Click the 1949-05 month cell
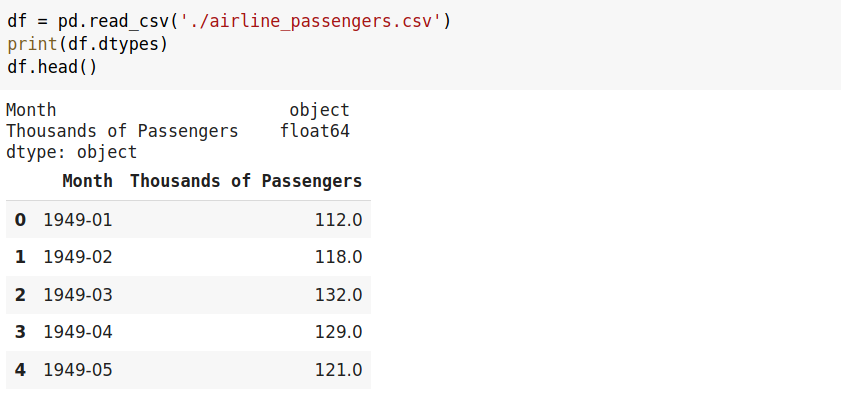This screenshot has width=841, height=400. [x=78, y=370]
